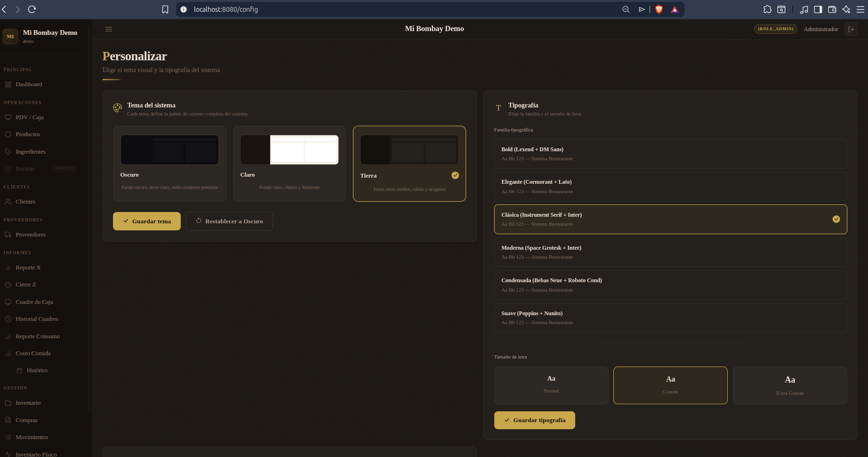Screen dimensions: 868x457
Task: Set letter size to Extra Grande
Action: tap(790, 385)
